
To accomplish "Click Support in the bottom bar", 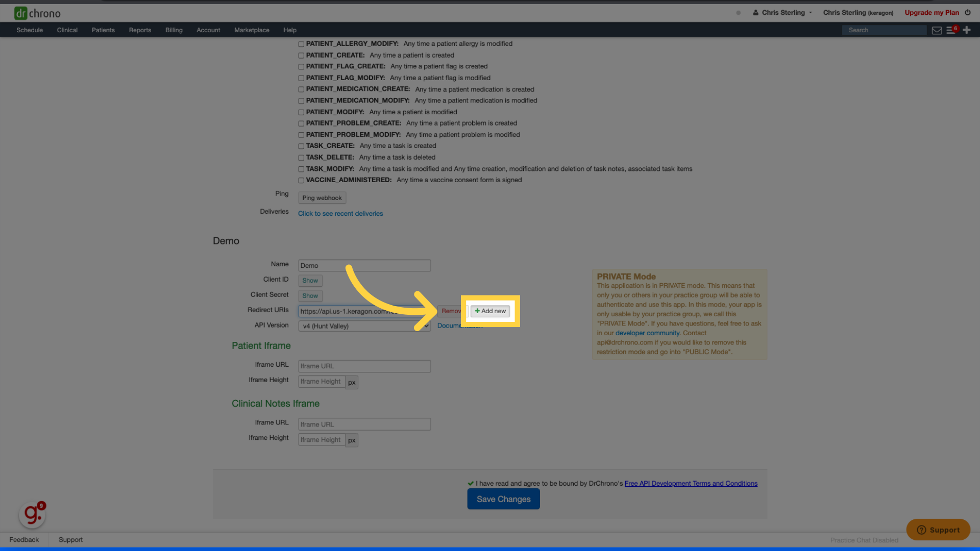I will pyautogui.click(x=70, y=540).
